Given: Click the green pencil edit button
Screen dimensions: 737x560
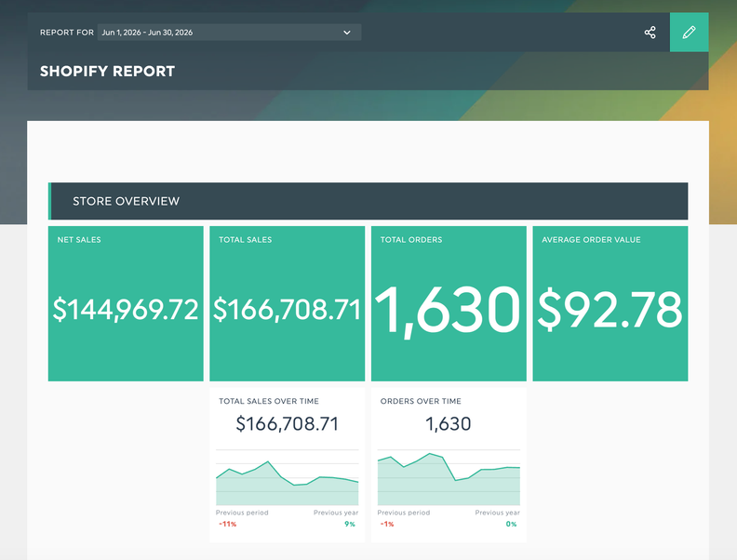Looking at the screenshot, I should tap(689, 33).
